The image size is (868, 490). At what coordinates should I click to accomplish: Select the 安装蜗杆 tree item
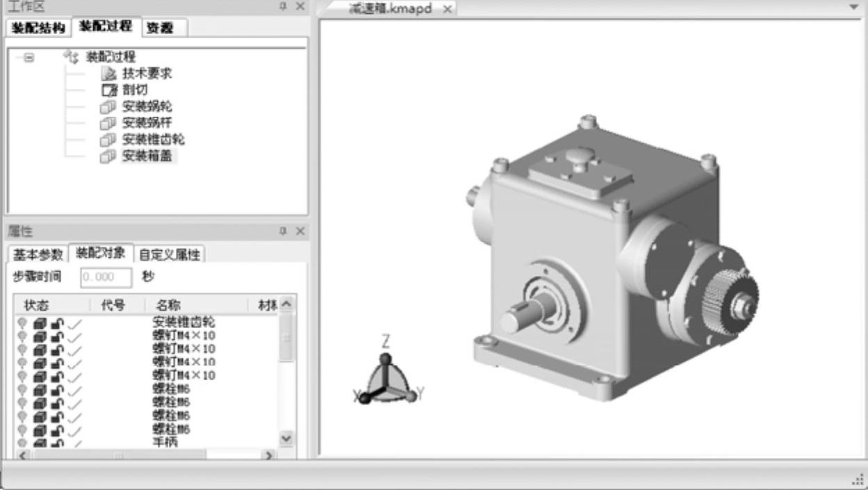tap(147, 124)
